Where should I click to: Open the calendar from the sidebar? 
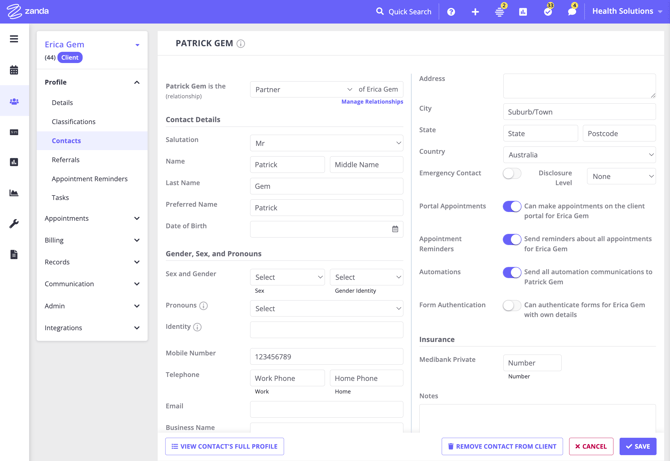pyautogui.click(x=14, y=70)
